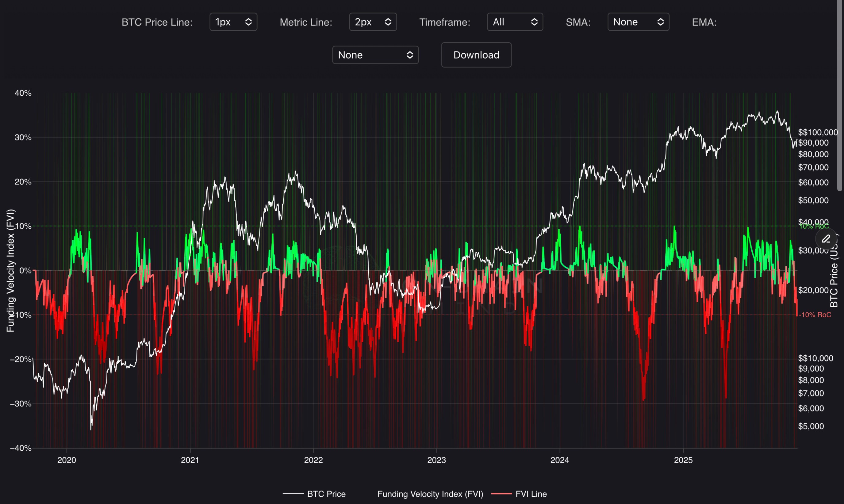
Task: Toggle the BTC Price legend label
Action: 326,494
